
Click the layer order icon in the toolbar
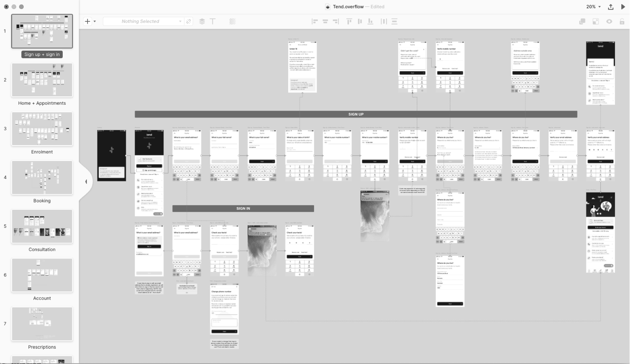click(202, 21)
